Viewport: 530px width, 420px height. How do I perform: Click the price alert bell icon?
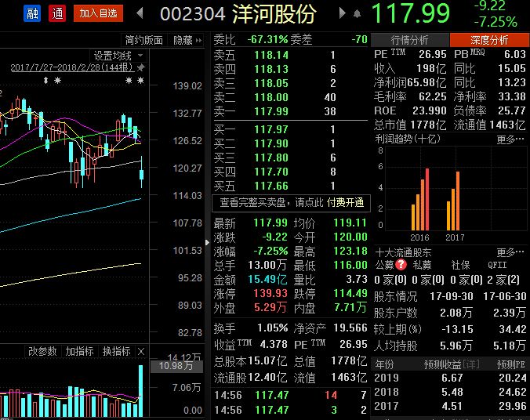[357, 14]
